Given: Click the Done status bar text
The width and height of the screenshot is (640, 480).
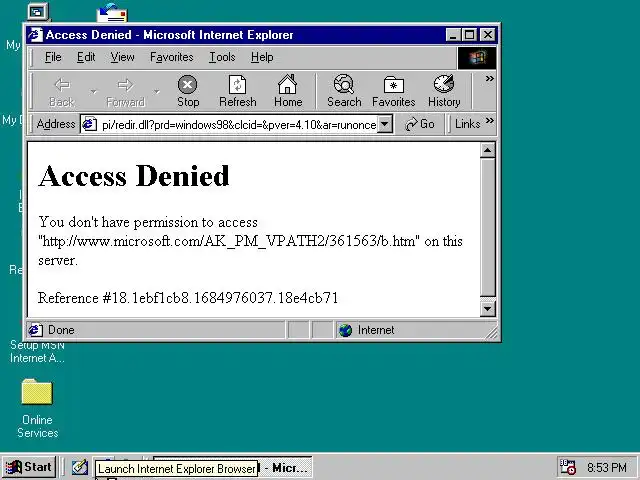Looking at the screenshot, I should [x=61, y=330].
